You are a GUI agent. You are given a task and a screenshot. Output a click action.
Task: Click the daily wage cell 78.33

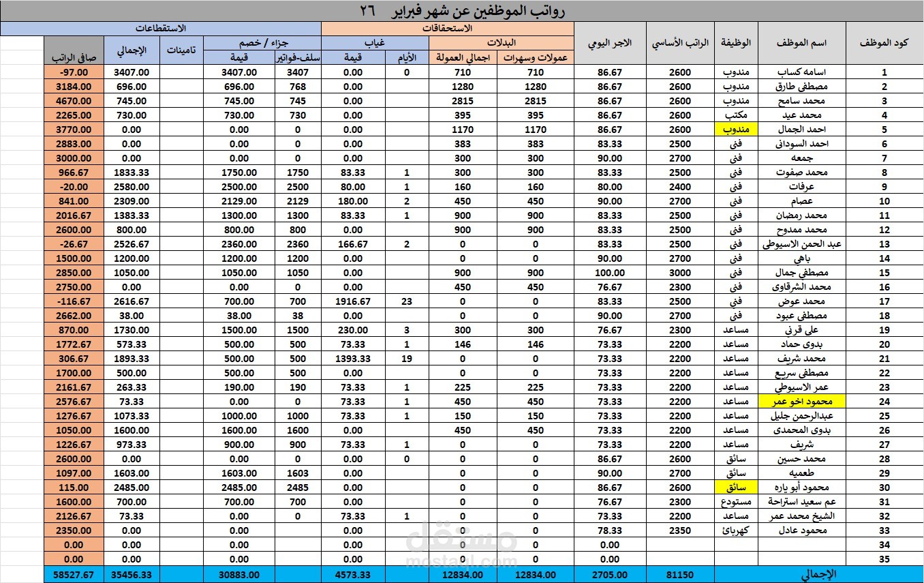(610, 530)
